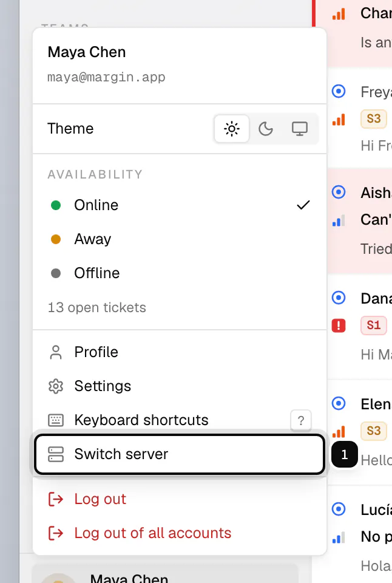This screenshot has width=392, height=583.
Task: Click the S3 badge on Elena's ticket
Action: 373,431
